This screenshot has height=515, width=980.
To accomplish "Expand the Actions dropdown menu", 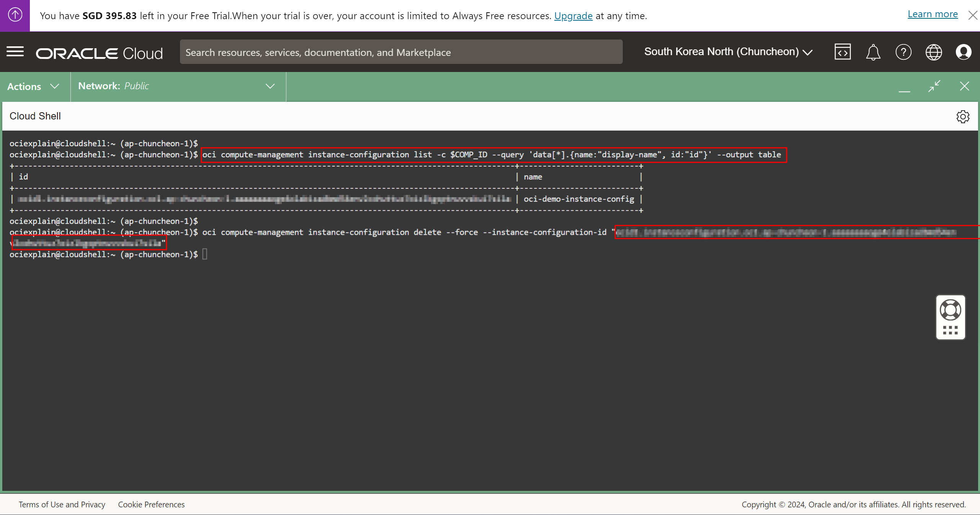I will pos(33,87).
